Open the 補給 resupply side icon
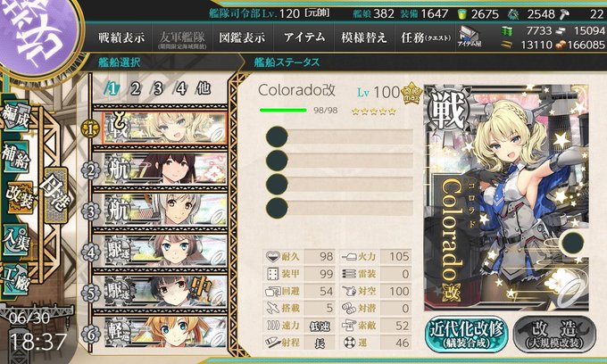The height and width of the screenshot is (364, 607). click(16, 157)
